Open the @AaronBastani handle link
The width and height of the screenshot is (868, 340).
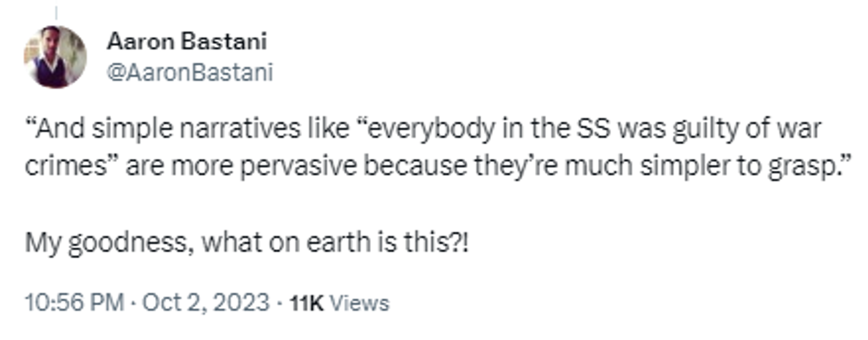click(190, 72)
